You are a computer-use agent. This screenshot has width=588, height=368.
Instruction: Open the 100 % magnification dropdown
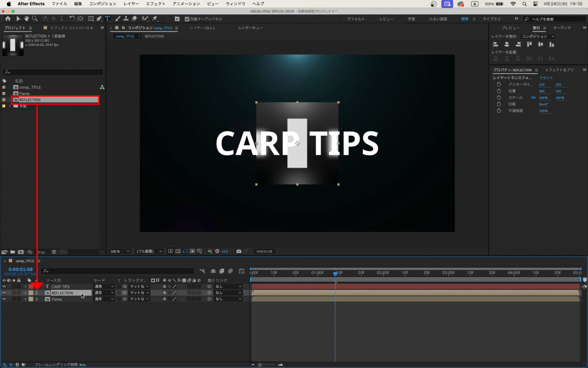tap(119, 251)
